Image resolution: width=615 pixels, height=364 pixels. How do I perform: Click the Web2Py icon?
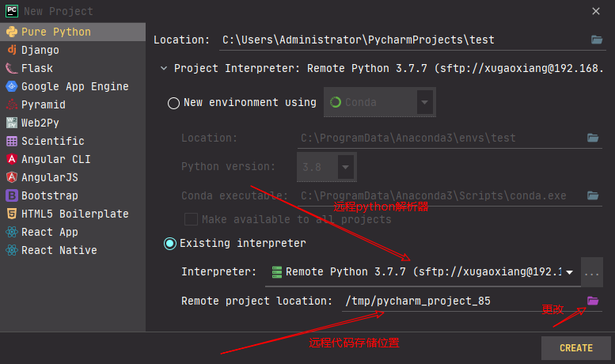[x=12, y=123]
